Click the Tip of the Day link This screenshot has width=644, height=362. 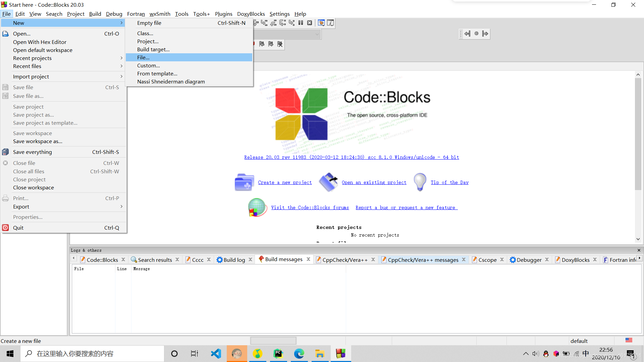449,182
